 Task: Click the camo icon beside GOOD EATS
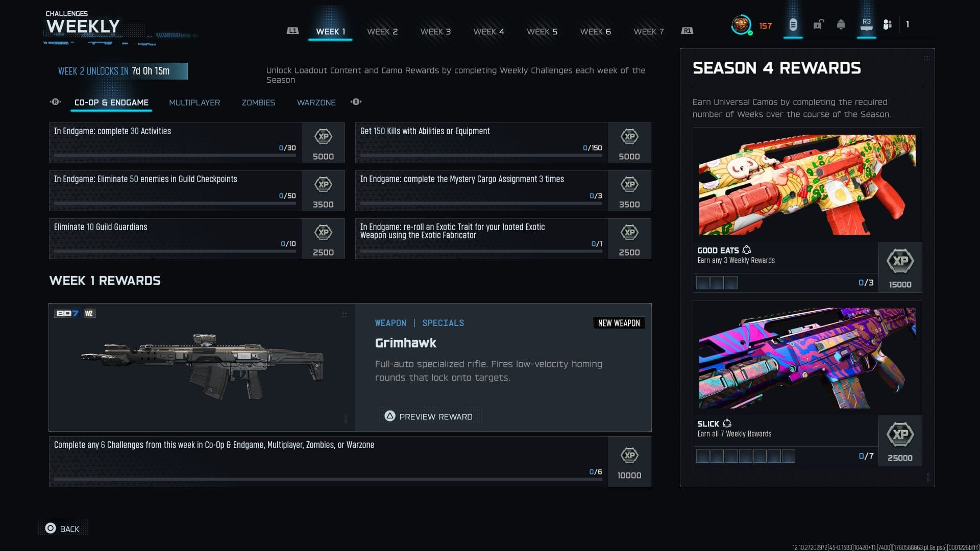(747, 250)
